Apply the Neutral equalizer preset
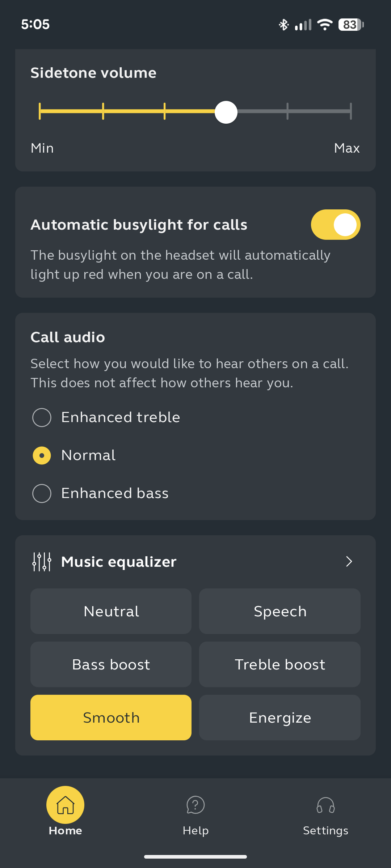 [x=111, y=611]
